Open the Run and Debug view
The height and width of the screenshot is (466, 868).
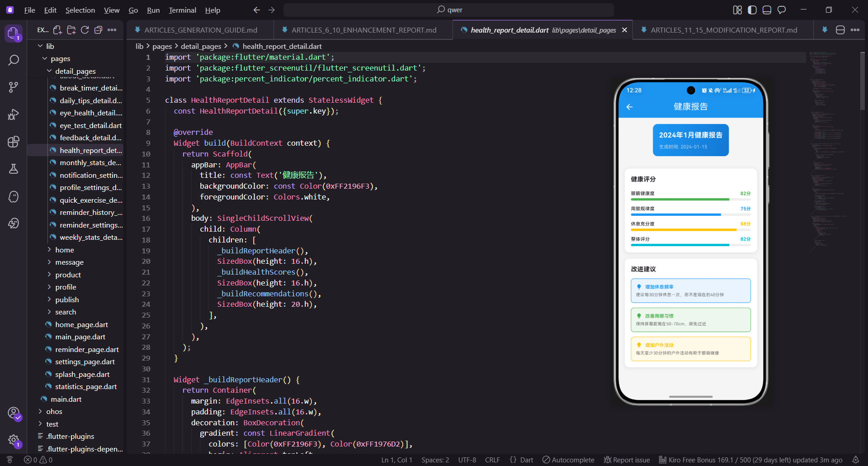tap(13, 114)
